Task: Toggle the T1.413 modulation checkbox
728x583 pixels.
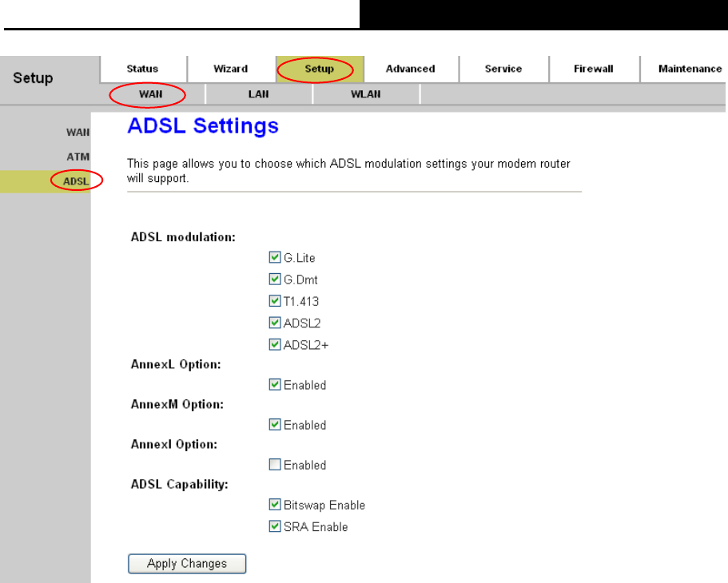Action: click(x=275, y=301)
